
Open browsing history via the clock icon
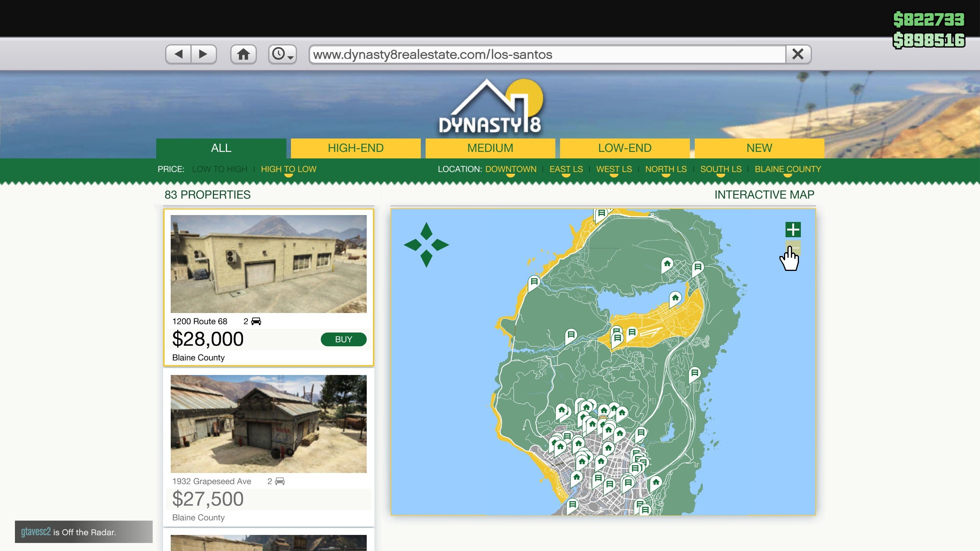tap(279, 54)
